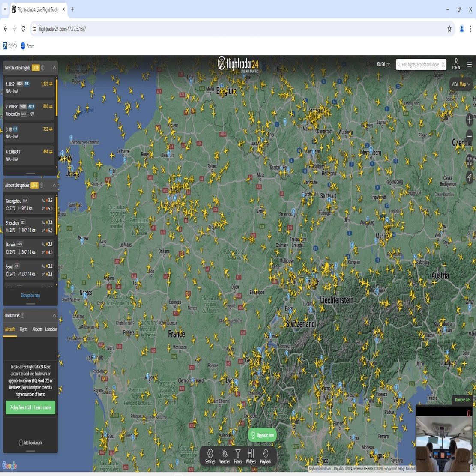476x476 pixels.
Task: Click the 7-day free trial button
Action: tap(30, 407)
